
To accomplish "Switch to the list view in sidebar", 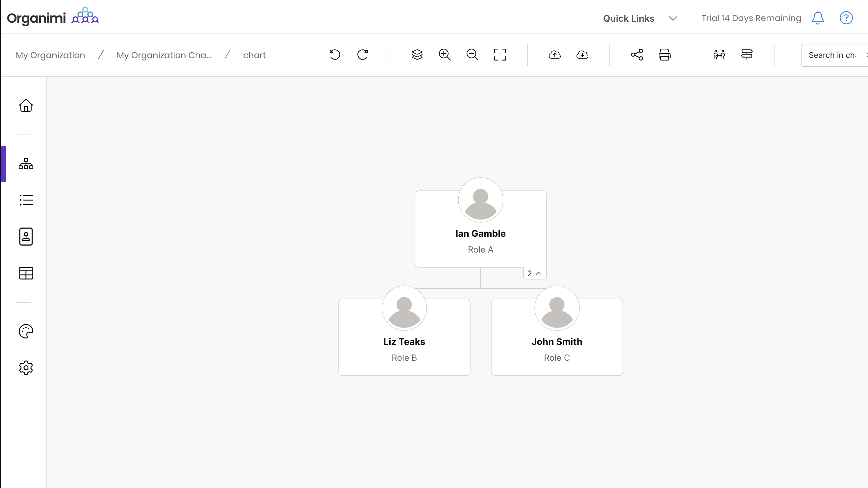I will 26,200.
